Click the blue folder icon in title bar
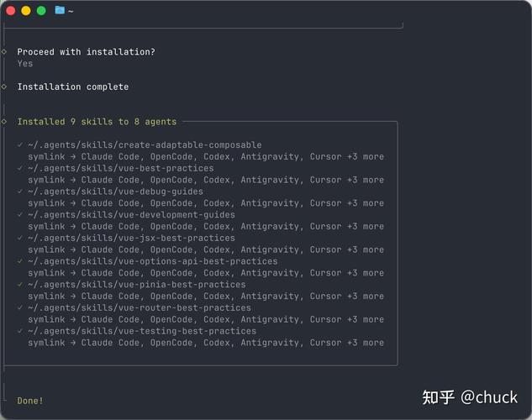The height and width of the screenshot is (420, 532). [x=60, y=10]
